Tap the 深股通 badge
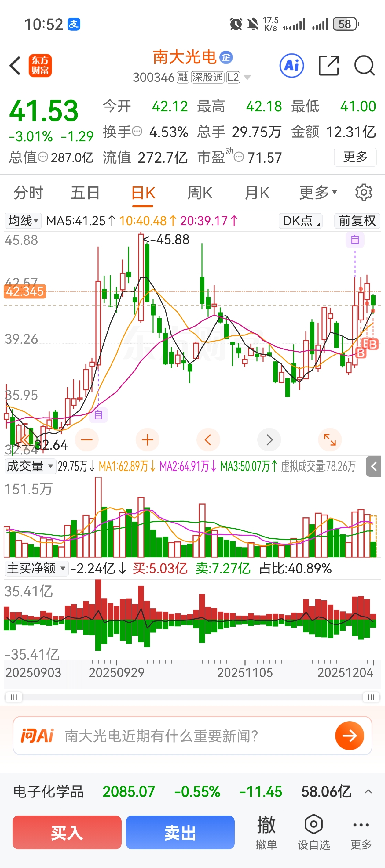The height and width of the screenshot is (868, 385). 207,78
